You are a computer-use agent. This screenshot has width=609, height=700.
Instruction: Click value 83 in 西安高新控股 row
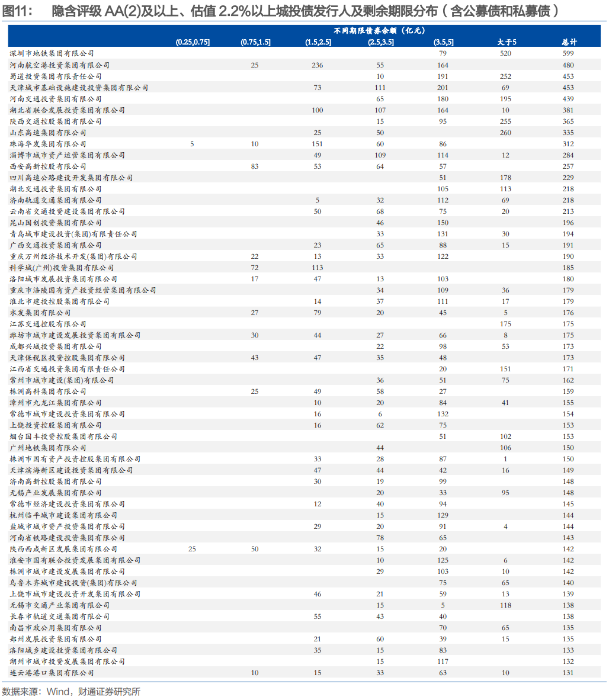click(255, 166)
